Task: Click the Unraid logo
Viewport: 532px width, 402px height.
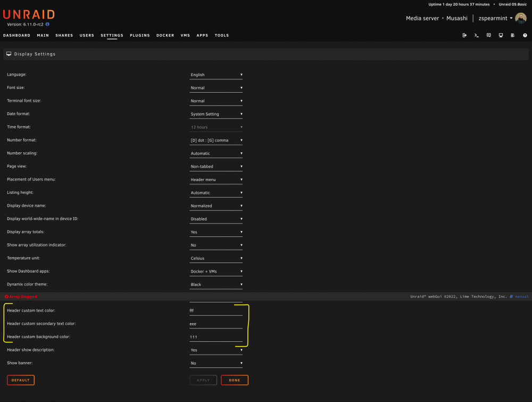Action: (x=29, y=14)
